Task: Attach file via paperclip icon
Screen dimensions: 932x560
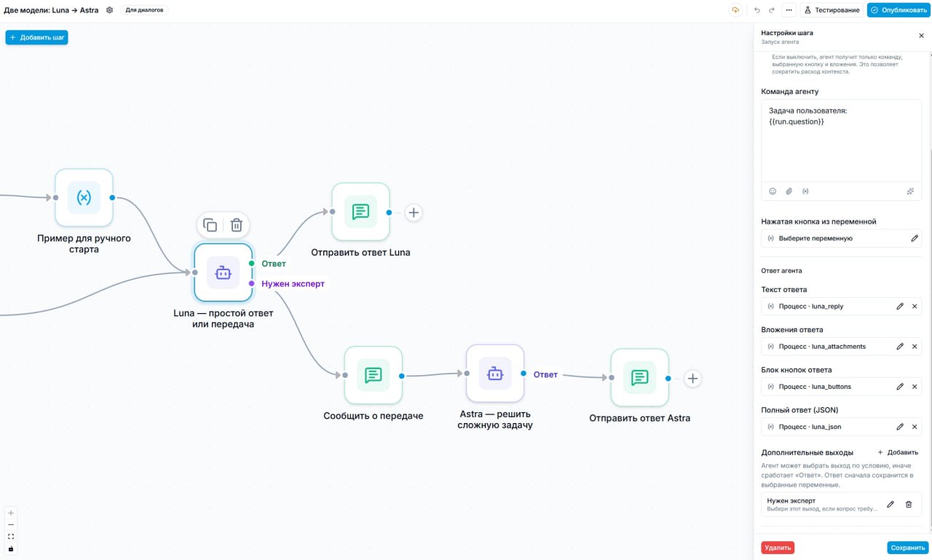Action: pos(789,191)
